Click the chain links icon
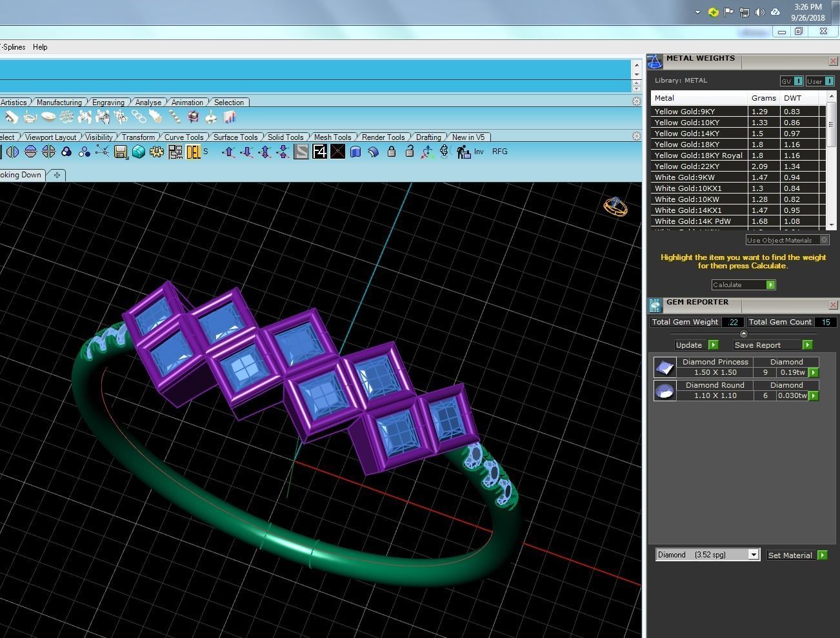The width and height of the screenshot is (840, 638). tap(139, 117)
